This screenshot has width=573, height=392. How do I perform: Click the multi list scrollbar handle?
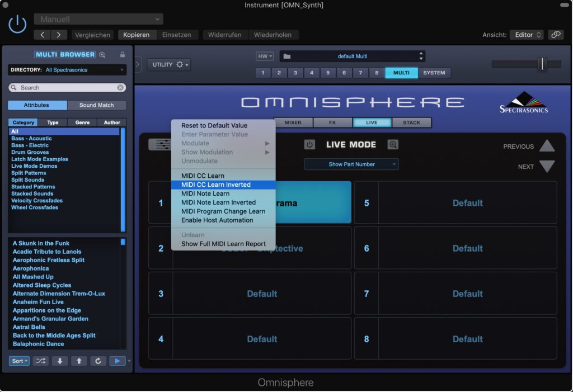tap(123, 242)
